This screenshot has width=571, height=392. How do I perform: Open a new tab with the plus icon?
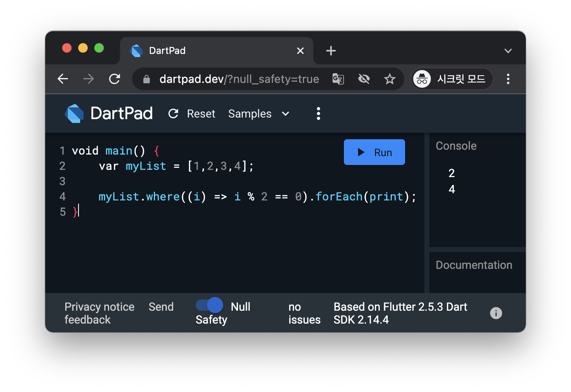tap(331, 51)
